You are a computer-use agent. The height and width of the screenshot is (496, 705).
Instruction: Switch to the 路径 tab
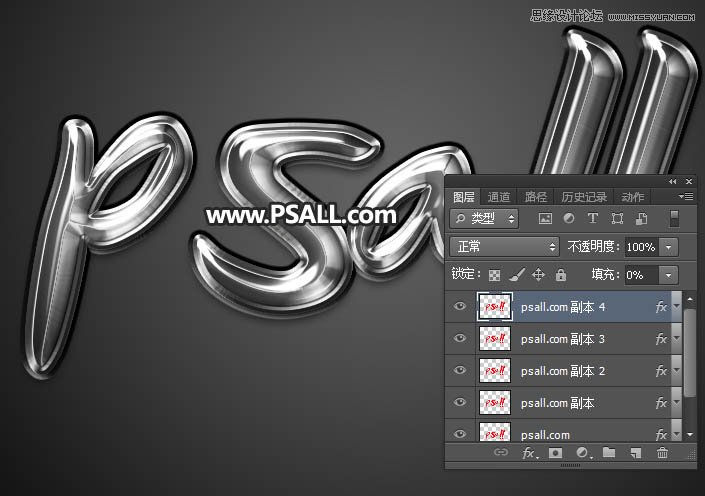[535, 197]
